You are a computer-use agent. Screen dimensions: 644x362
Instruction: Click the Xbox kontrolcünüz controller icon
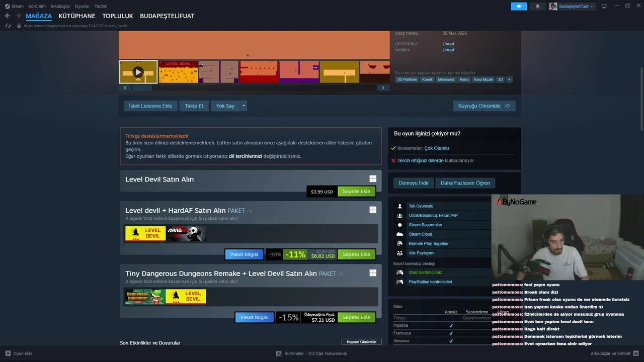[400, 273]
